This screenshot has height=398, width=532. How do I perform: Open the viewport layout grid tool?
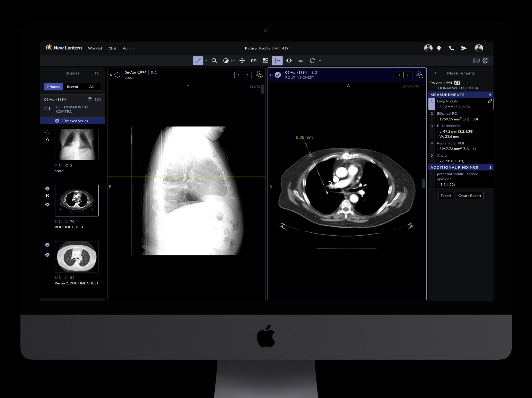(265, 61)
